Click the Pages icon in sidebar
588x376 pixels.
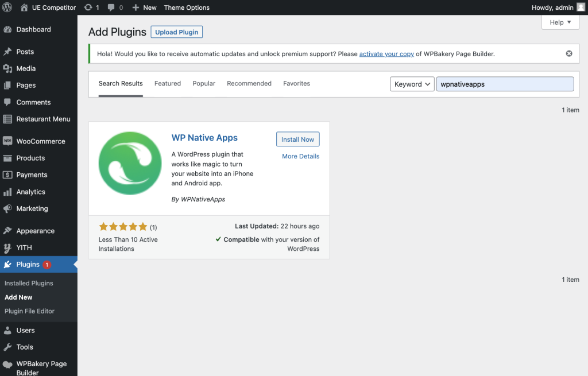tap(7, 86)
